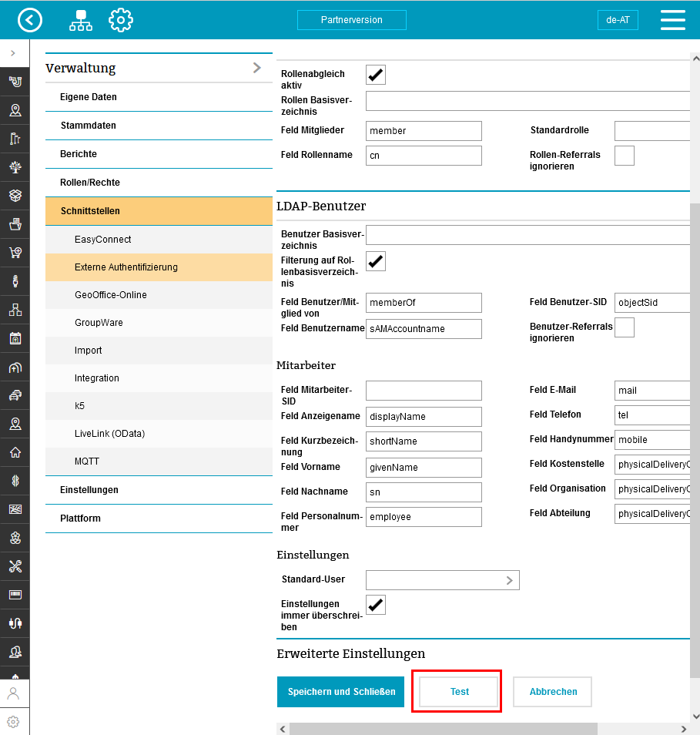Focus the Feld Anzeigename input

point(424,417)
